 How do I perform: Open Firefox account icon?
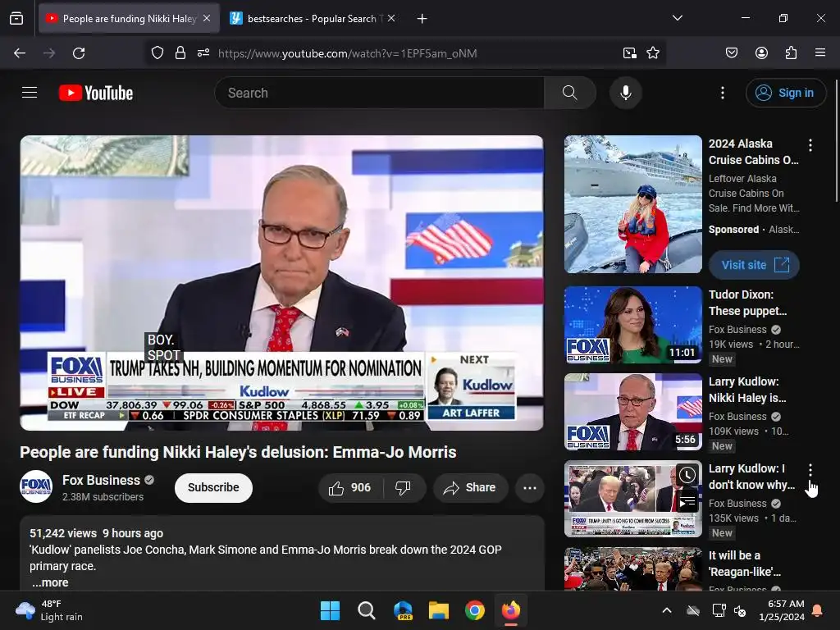click(x=761, y=53)
